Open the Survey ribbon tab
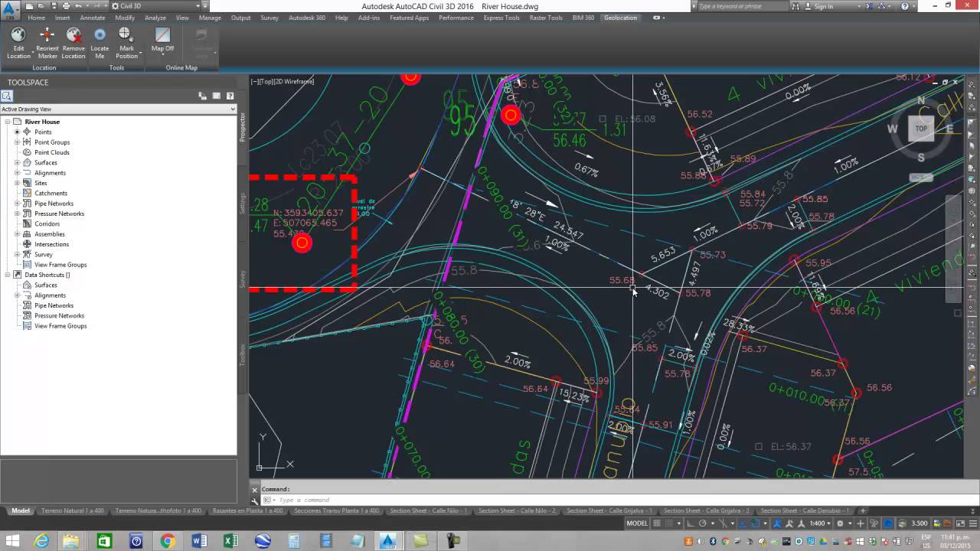980x551 pixels. pyautogui.click(x=269, y=18)
